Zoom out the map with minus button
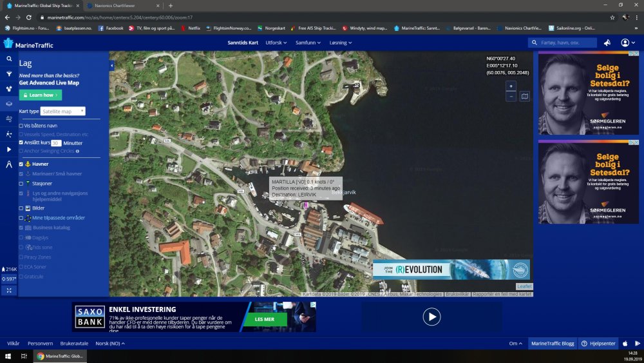The image size is (644, 363). point(511,97)
